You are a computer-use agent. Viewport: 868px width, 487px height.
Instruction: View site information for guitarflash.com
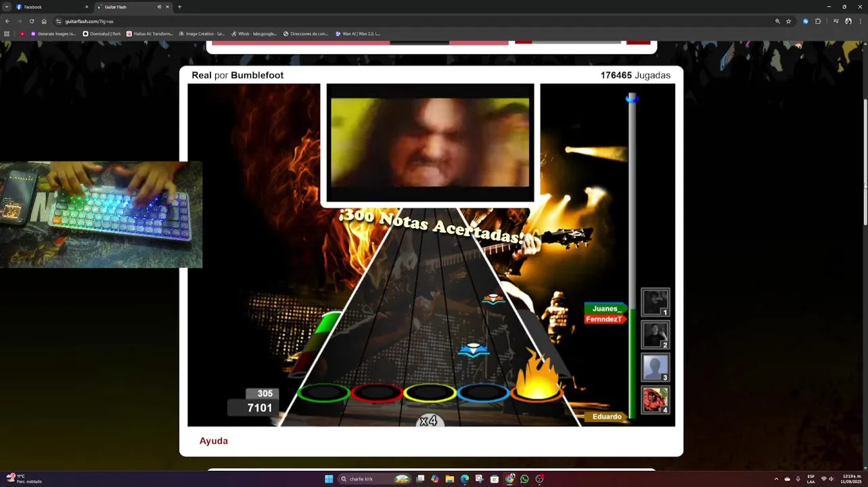[x=59, y=21]
